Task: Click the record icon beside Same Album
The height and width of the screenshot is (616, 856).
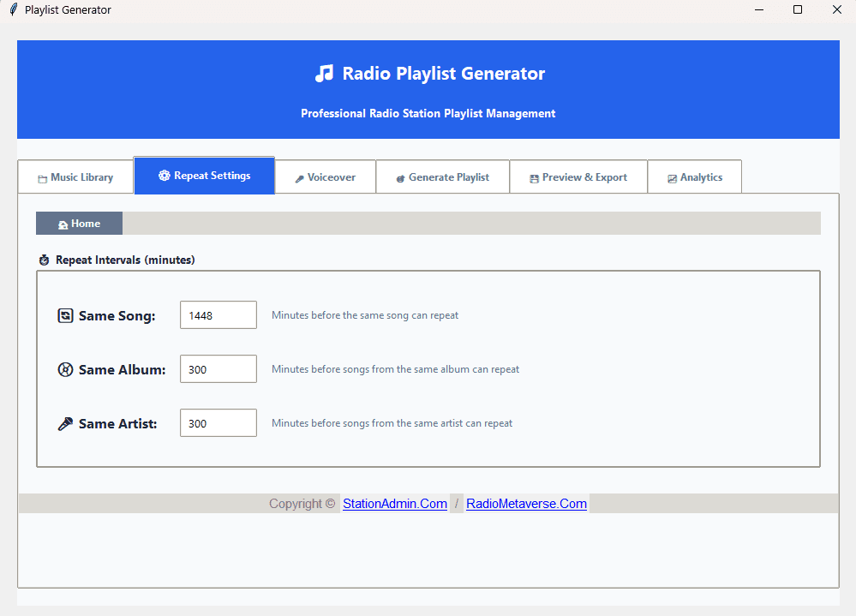Action: pos(65,368)
